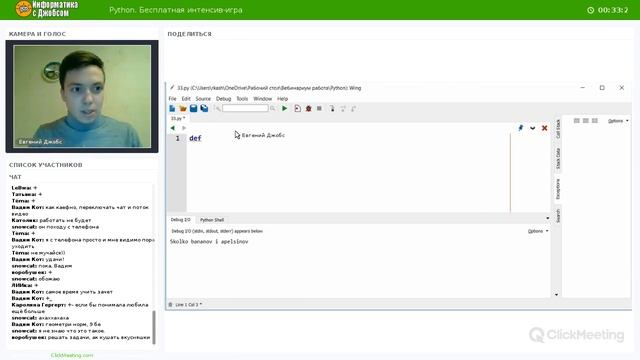Click the webinar title 'Python. Бесплатная интенсив-игра'
The width and height of the screenshot is (640, 360).
point(176,10)
